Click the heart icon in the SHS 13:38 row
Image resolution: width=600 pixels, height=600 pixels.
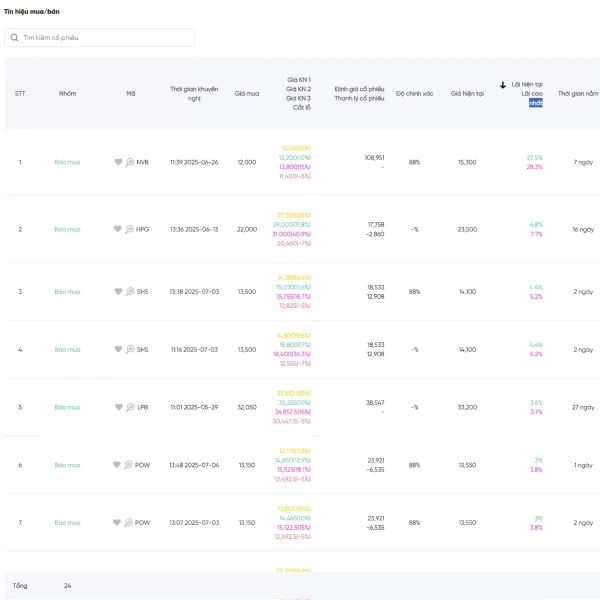point(118,291)
